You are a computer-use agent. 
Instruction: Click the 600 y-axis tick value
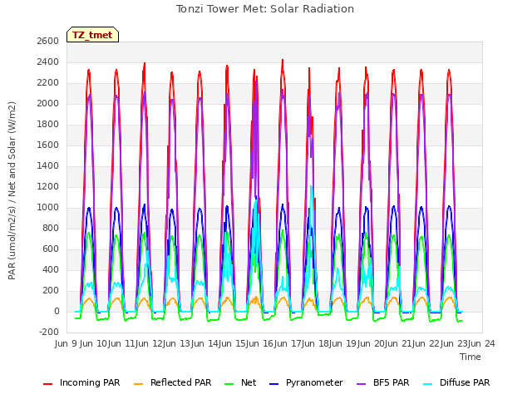(51, 249)
